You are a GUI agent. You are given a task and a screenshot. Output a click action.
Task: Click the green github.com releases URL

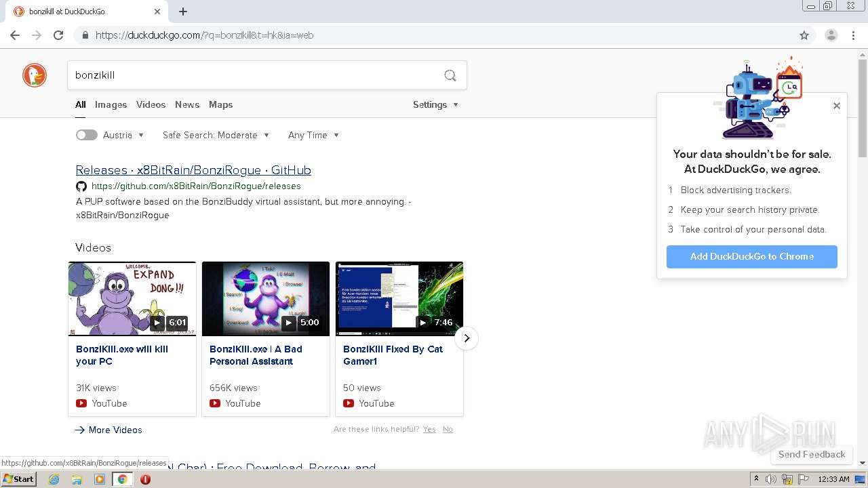pos(196,186)
